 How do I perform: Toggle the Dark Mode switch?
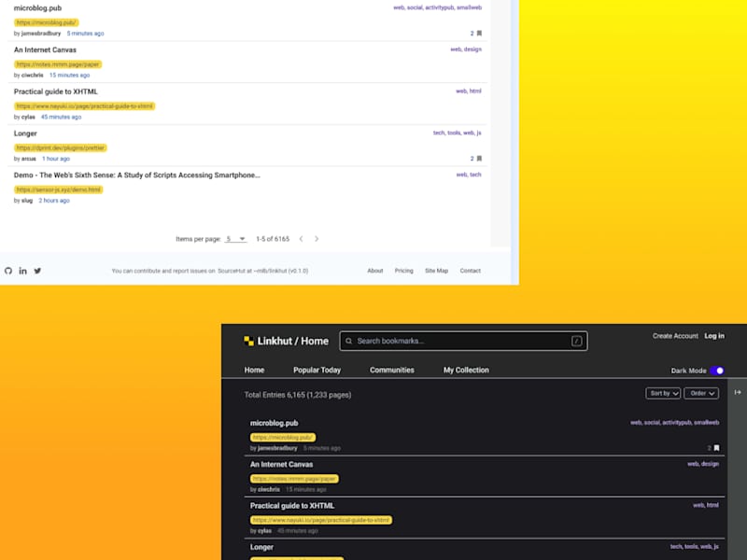point(717,371)
